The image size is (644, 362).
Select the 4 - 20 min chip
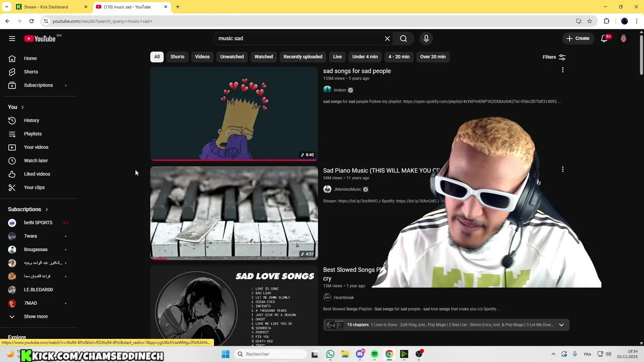pyautogui.click(x=399, y=57)
